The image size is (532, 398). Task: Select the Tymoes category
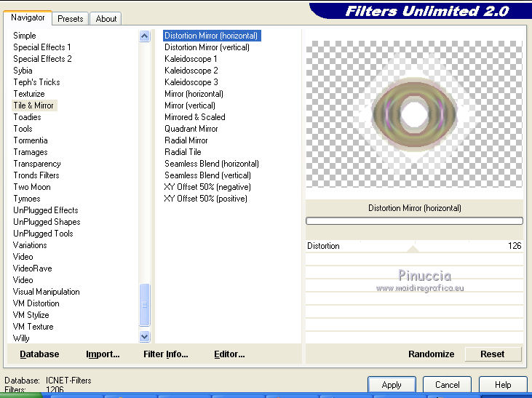pyautogui.click(x=27, y=199)
